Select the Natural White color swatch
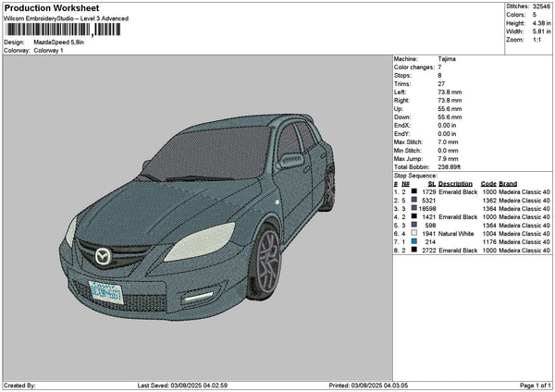The image size is (555, 392). click(x=413, y=233)
